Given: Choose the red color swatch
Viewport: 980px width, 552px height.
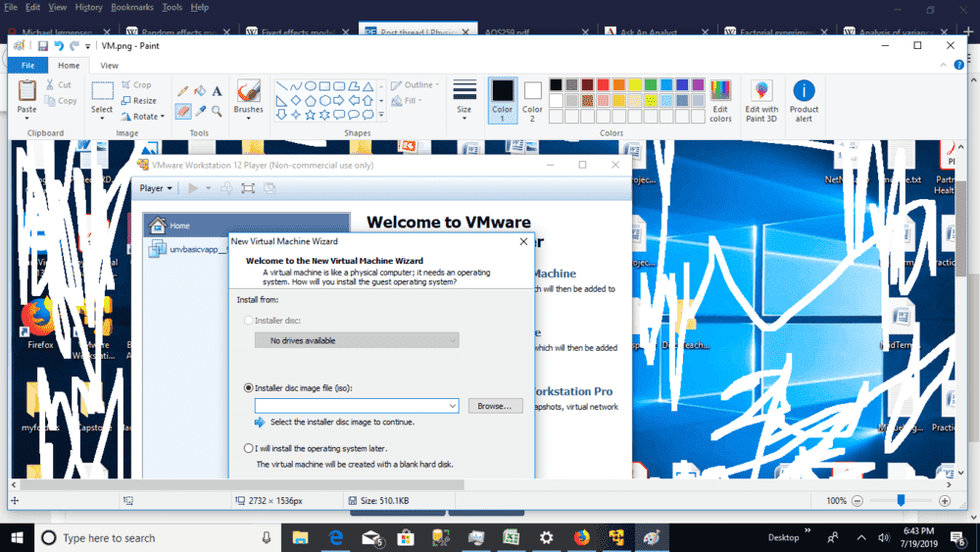Looking at the screenshot, I should pos(604,85).
